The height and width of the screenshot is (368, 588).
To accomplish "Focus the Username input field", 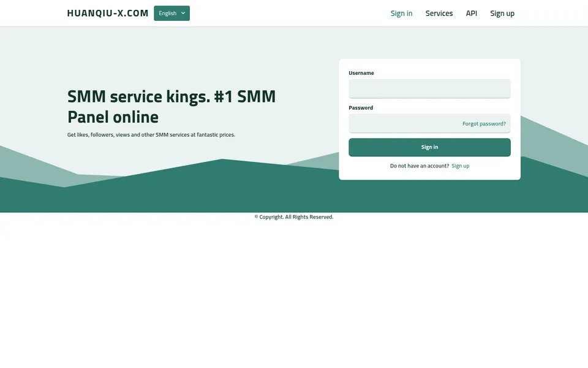I will [x=429, y=88].
